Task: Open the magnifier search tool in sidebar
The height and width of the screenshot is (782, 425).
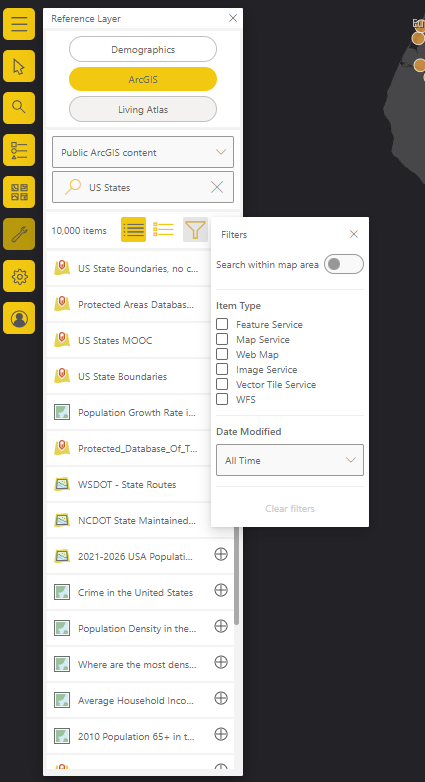Action: click(x=19, y=108)
